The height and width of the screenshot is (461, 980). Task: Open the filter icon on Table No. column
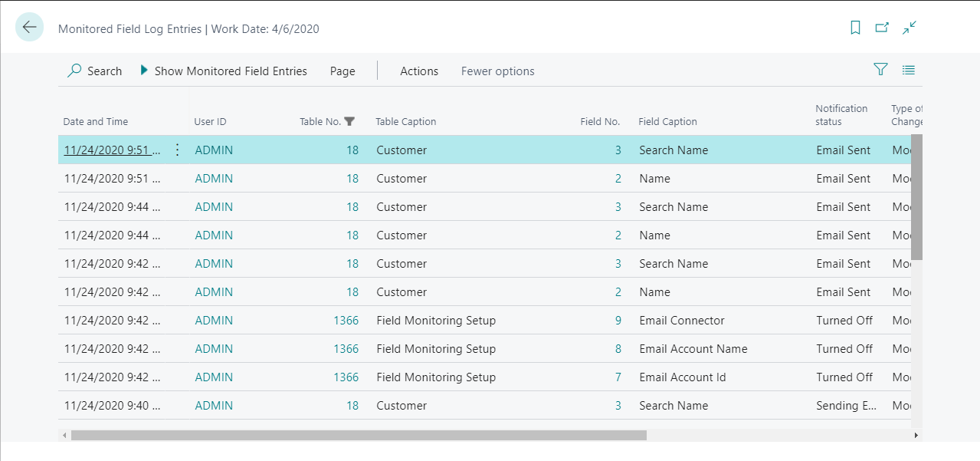tap(349, 121)
